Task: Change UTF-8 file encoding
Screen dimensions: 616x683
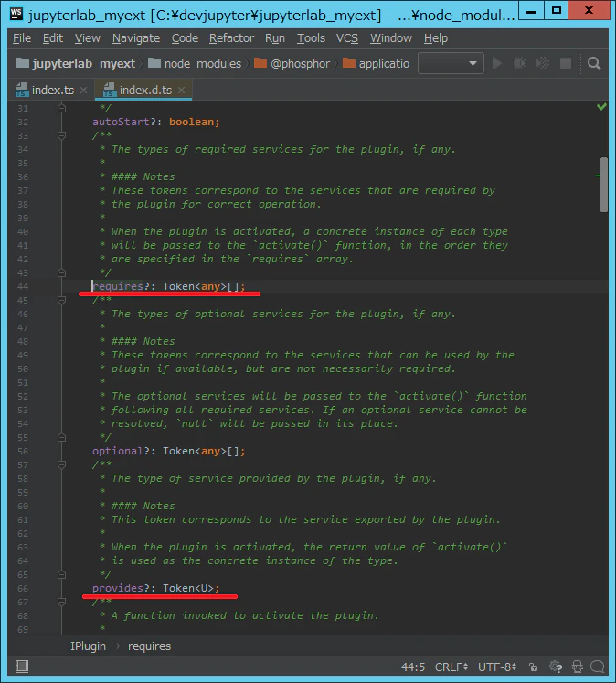Action: coord(497,667)
